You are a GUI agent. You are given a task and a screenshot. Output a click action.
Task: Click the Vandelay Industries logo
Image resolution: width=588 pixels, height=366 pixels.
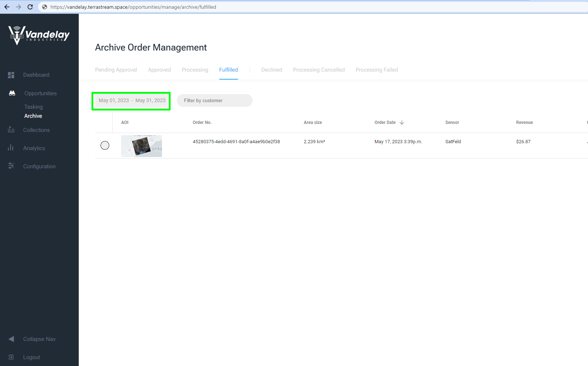coord(39,36)
